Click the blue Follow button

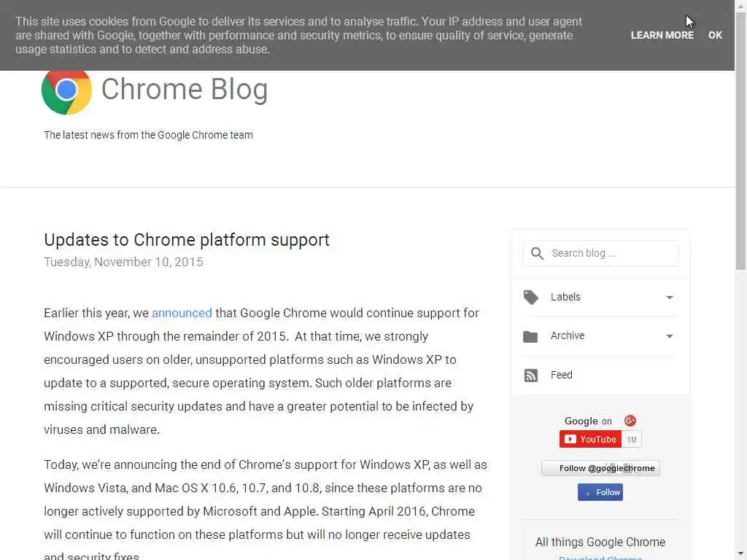600,492
